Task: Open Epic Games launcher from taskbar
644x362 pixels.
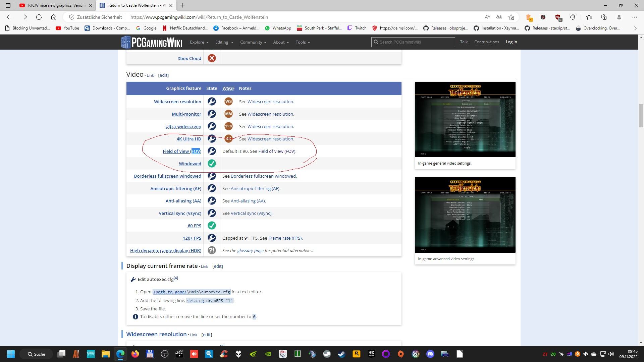Action: 371,354
